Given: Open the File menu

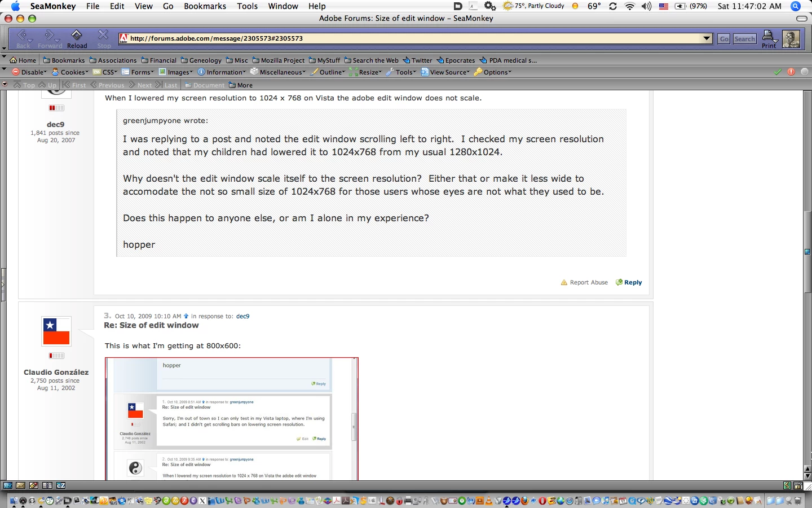Looking at the screenshot, I should point(92,6).
